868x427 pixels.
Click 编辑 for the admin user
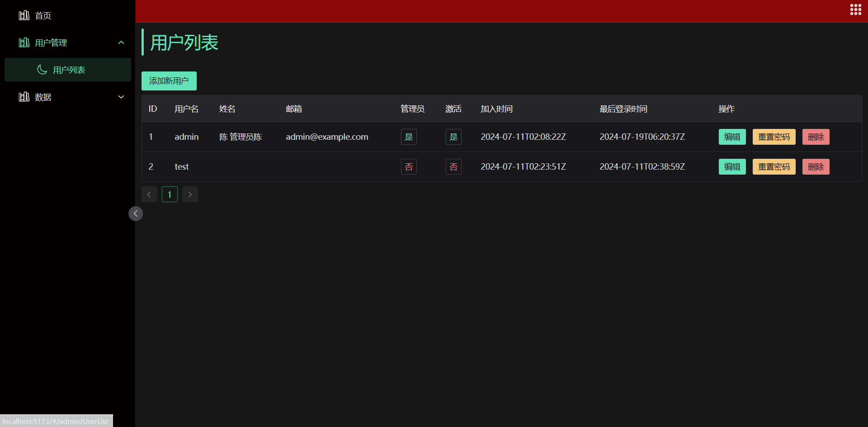[732, 137]
